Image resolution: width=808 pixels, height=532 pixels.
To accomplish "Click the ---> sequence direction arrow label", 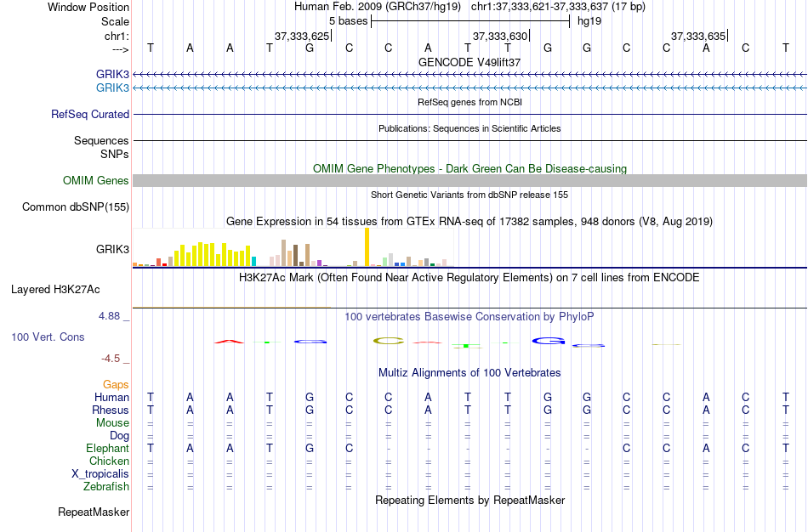I will [121, 49].
